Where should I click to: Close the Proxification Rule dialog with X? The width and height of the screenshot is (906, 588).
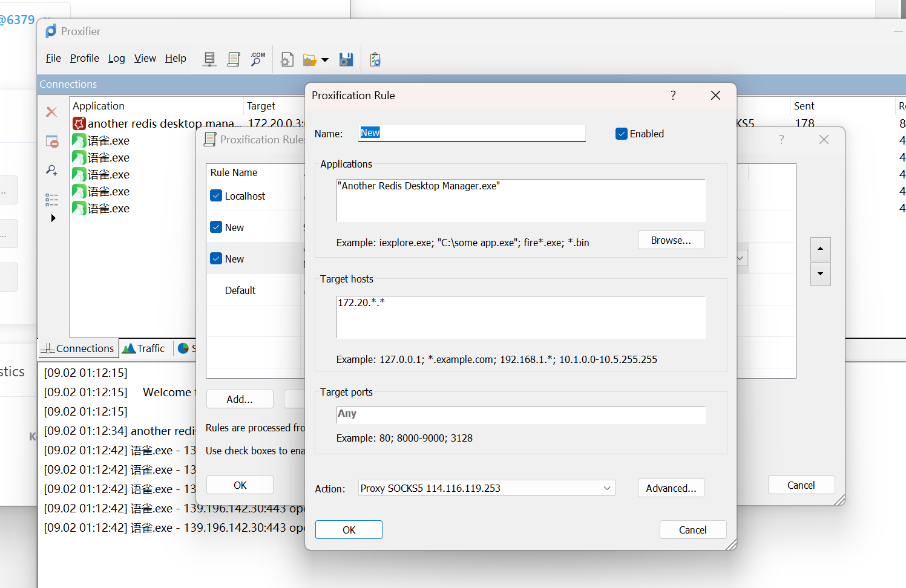(715, 96)
